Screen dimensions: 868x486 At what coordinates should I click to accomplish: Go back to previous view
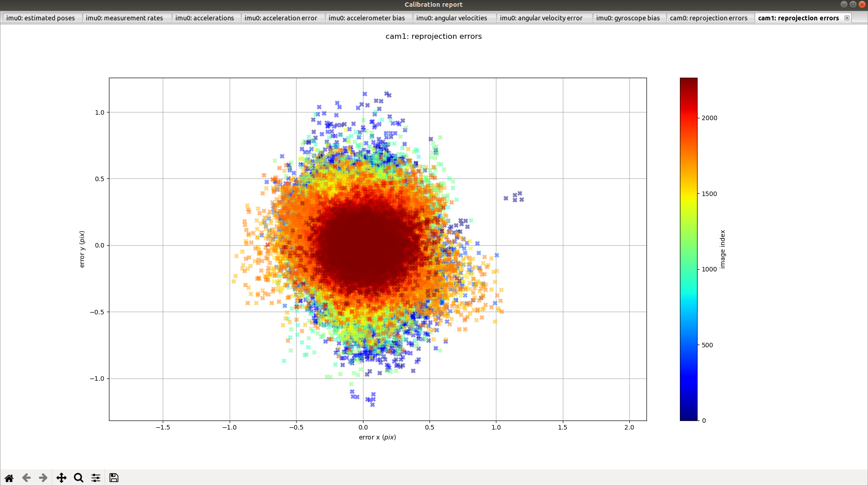coord(26,478)
